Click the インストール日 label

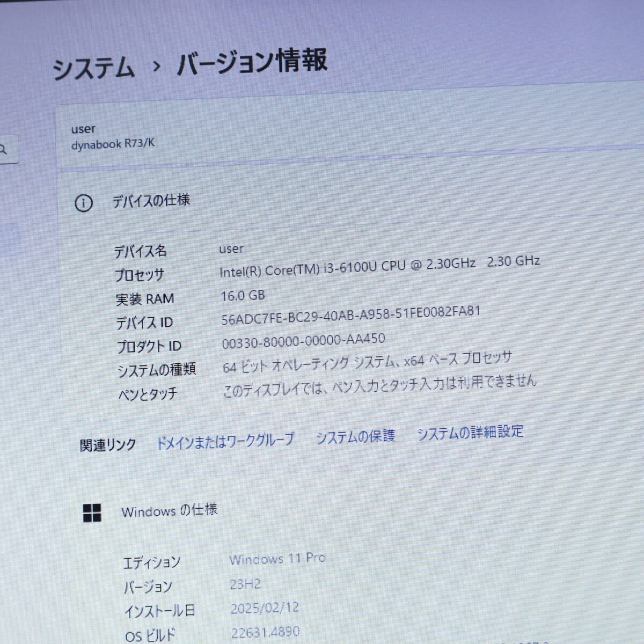[159, 611]
